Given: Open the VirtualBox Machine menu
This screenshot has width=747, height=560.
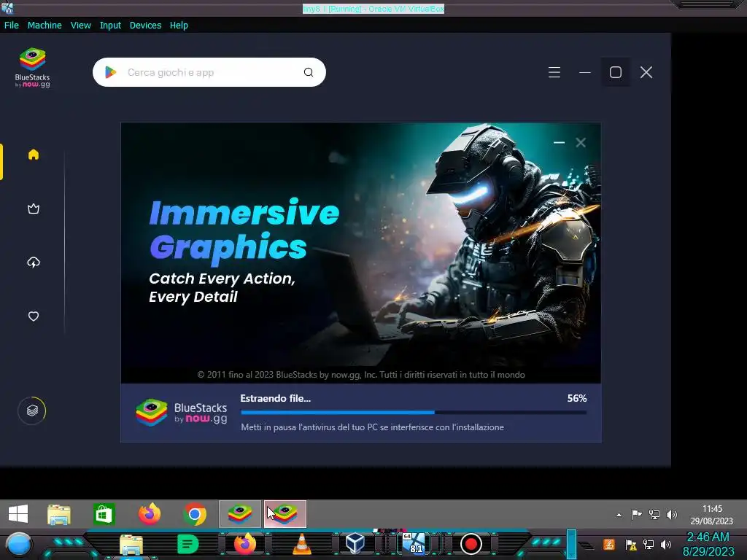Looking at the screenshot, I should click(44, 26).
